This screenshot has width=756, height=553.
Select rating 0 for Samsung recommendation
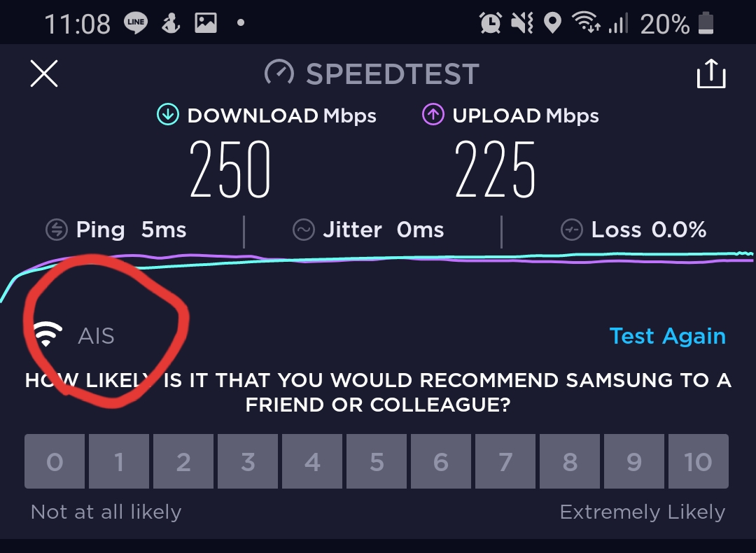click(x=55, y=461)
